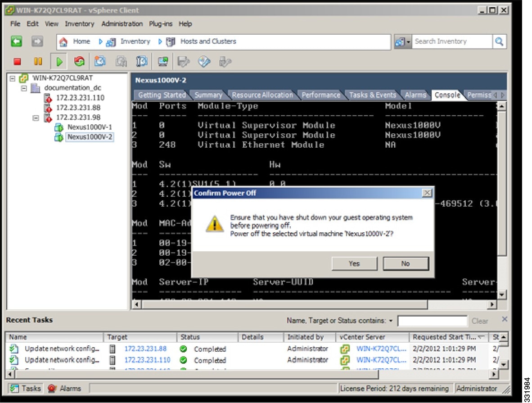Click the search magnifier icon

click(499, 41)
